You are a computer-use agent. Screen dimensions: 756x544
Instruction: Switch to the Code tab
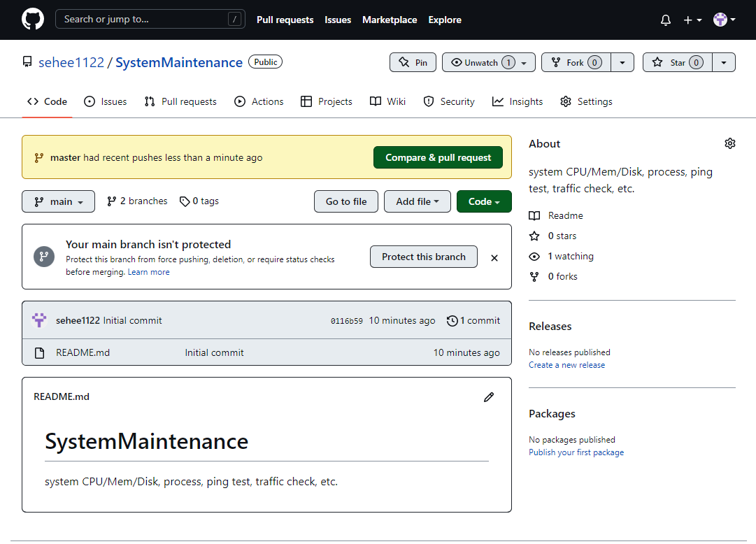click(47, 101)
